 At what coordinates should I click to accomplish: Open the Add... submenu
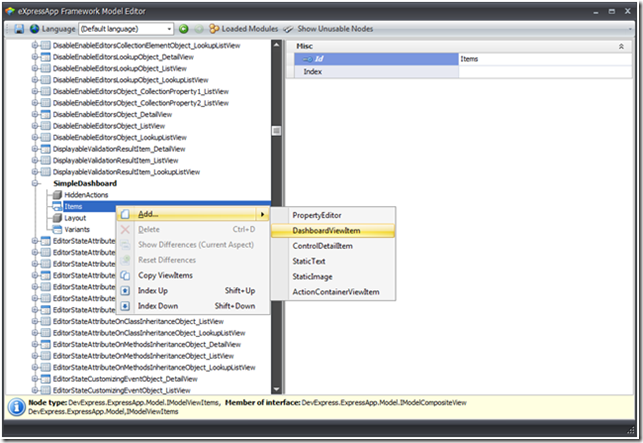(193, 214)
